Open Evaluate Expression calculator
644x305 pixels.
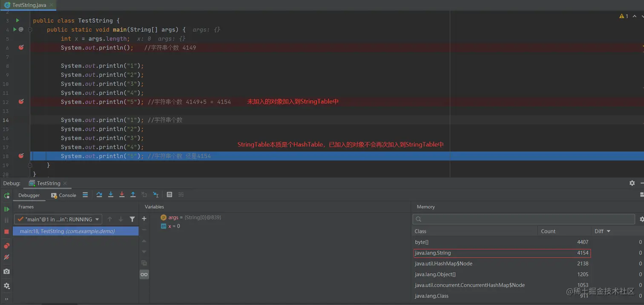click(170, 195)
